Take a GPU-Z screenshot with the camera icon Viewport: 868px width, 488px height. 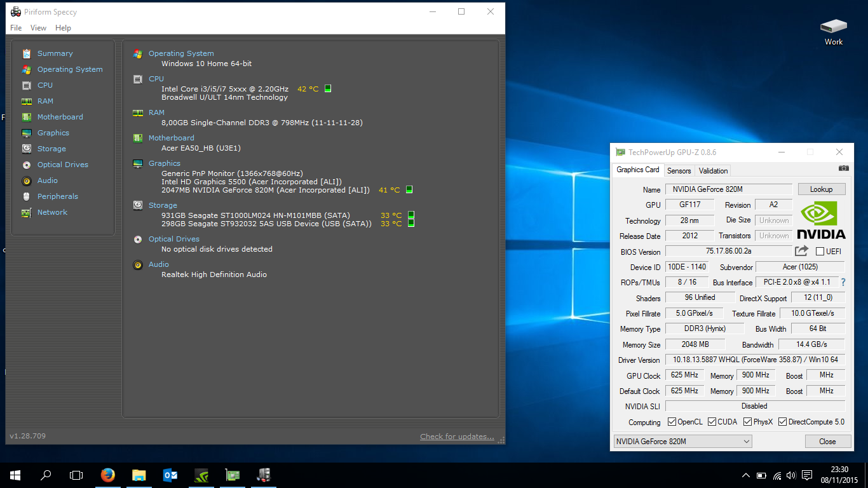[843, 168]
